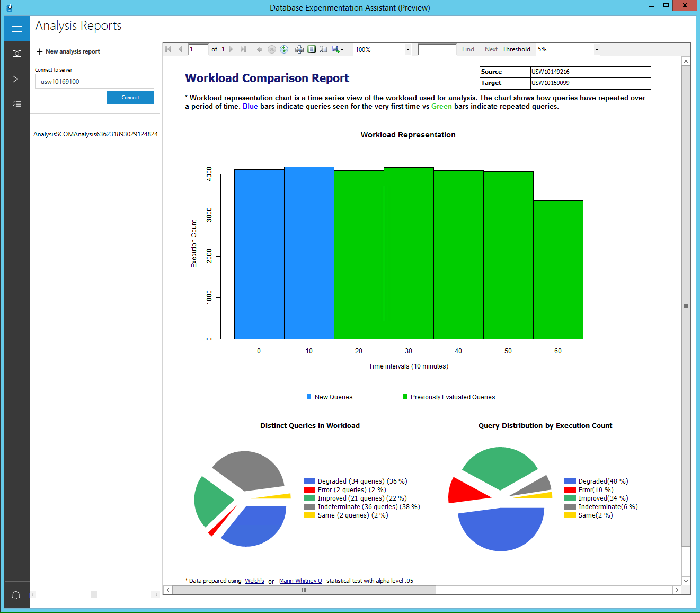Viewport: 700px width, 613px height.
Task: Open the notifications bell icon
Action: tap(16, 595)
